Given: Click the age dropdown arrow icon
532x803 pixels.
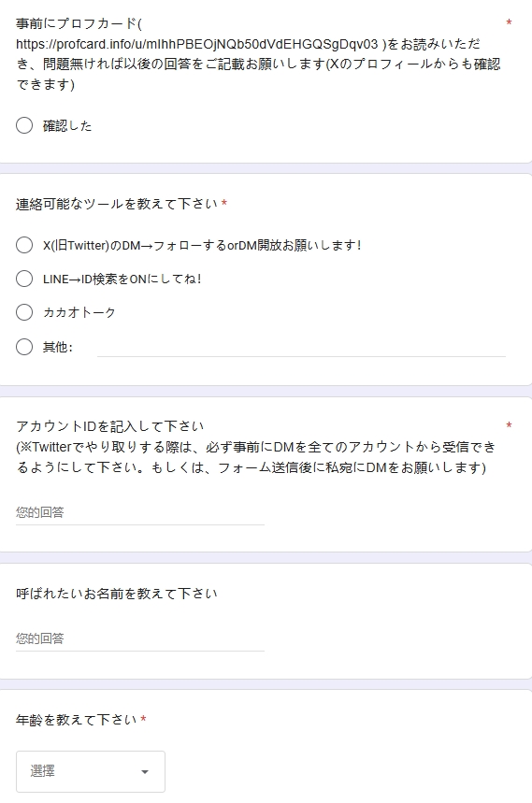Looking at the screenshot, I should [x=145, y=772].
